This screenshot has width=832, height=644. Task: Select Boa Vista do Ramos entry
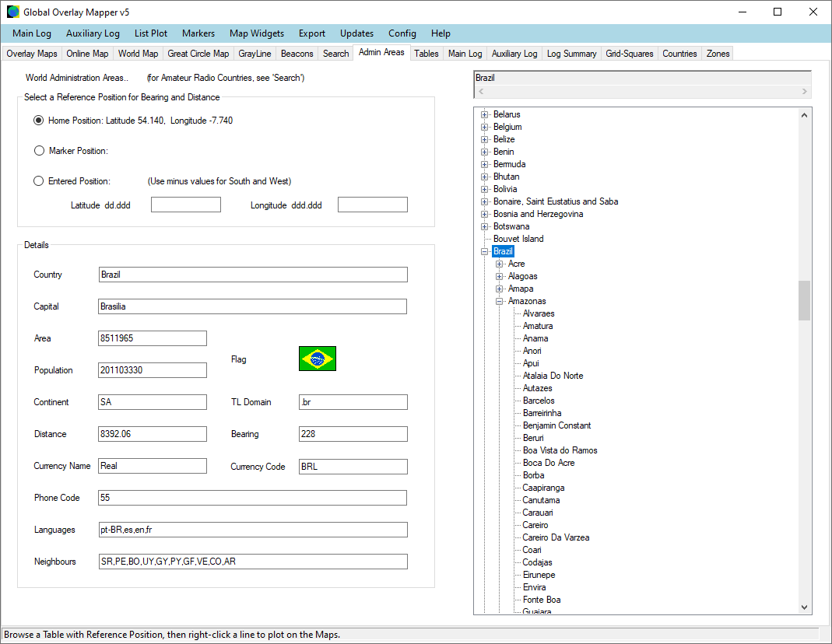(560, 450)
